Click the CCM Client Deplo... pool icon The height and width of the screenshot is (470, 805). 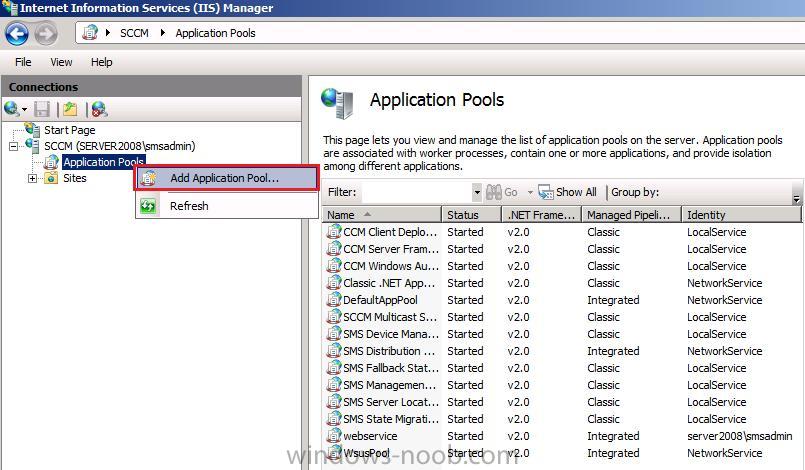334,232
